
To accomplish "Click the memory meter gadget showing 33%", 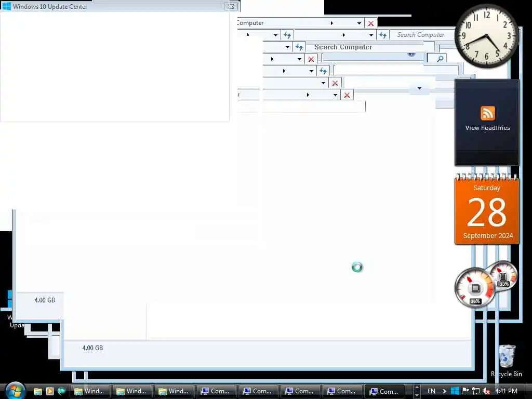I will (x=503, y=276).
